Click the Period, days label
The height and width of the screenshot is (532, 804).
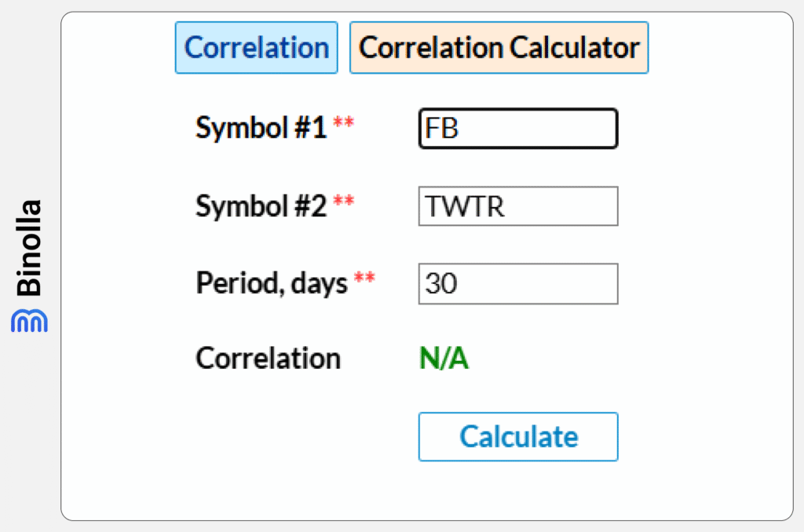pyautogui.click(x=272, y=283)
